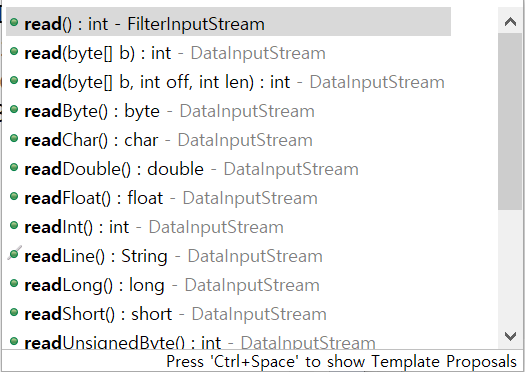Click the scrollbar down arrow
Viewport: 525px width, 372px height.
pyautogui.click(x=510, y=336)
